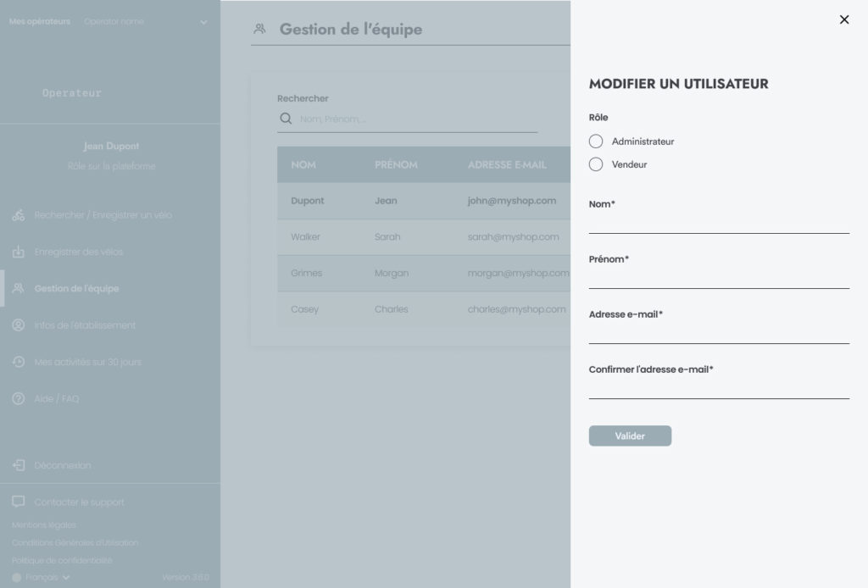
Task: Click sarah@myshop.com email cell
Action: 513,236
